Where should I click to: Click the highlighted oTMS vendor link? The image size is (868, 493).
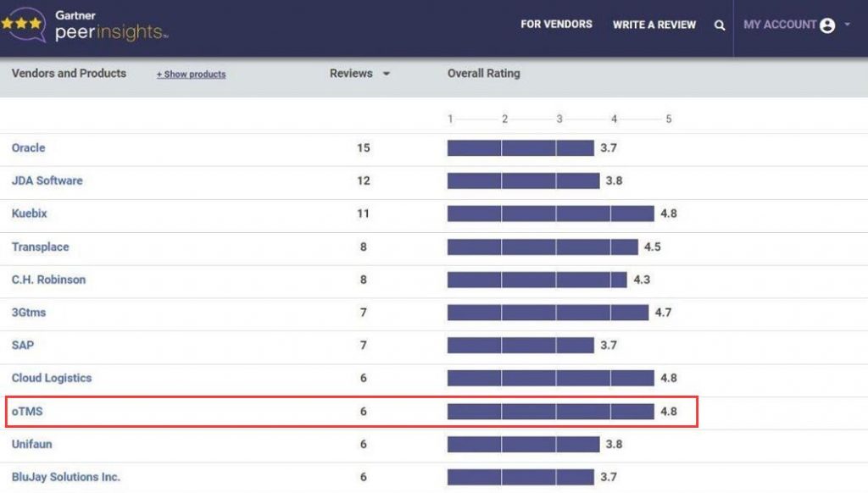(x=26, y=412)
